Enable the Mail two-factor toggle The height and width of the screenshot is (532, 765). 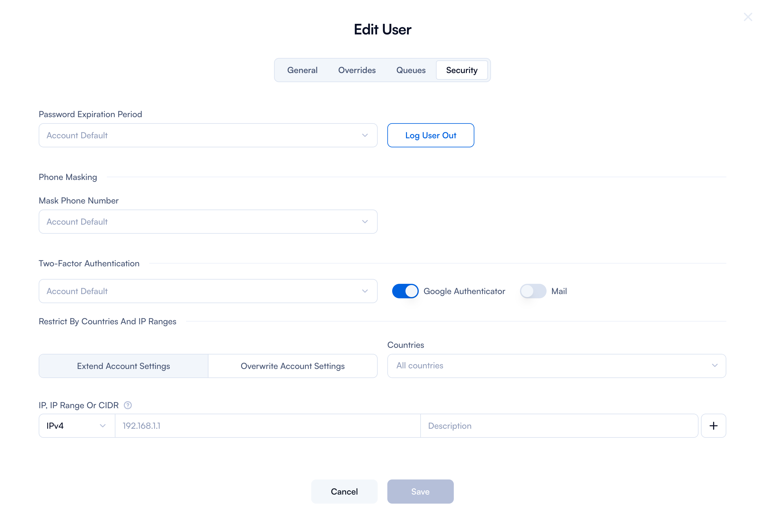point(533,291)
